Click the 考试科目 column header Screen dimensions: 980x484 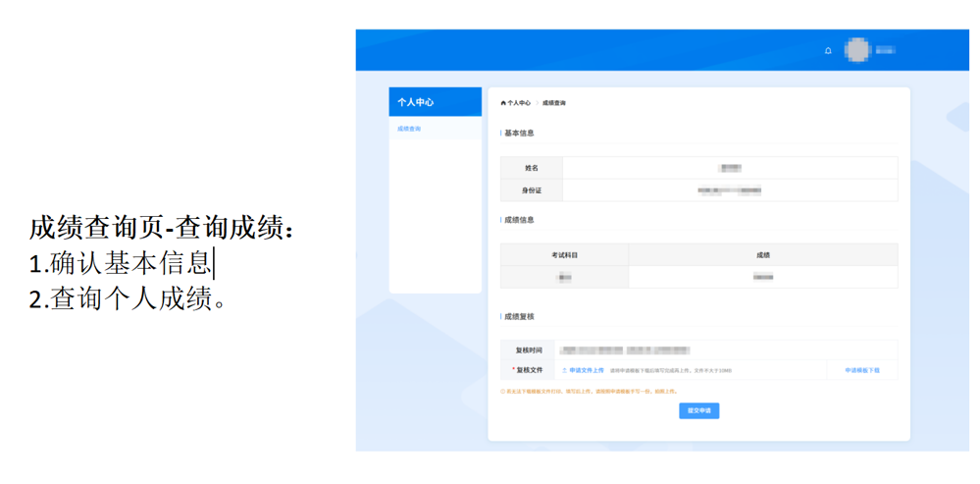pos(564,255)
